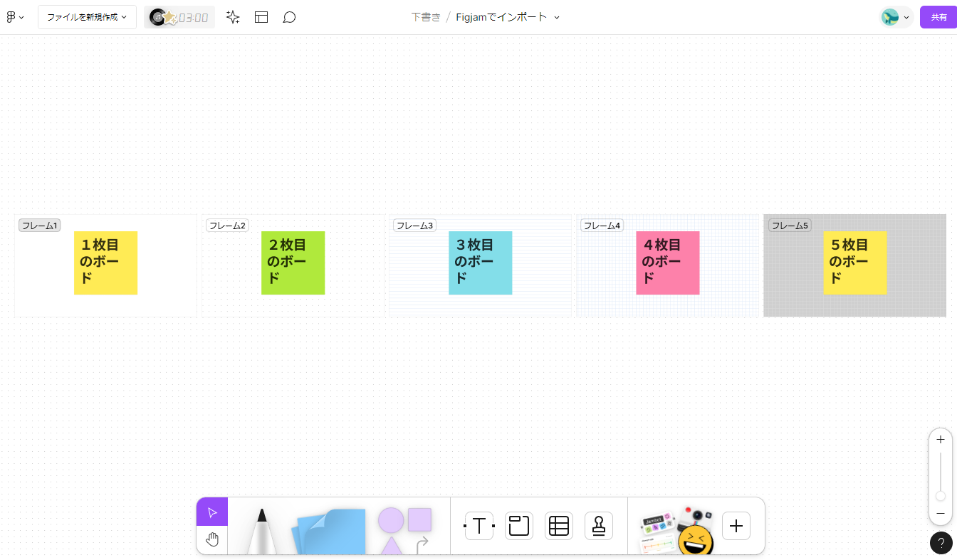Activate the select arrow tool
The width and height of the screenshot is (957, 560).
212,512
